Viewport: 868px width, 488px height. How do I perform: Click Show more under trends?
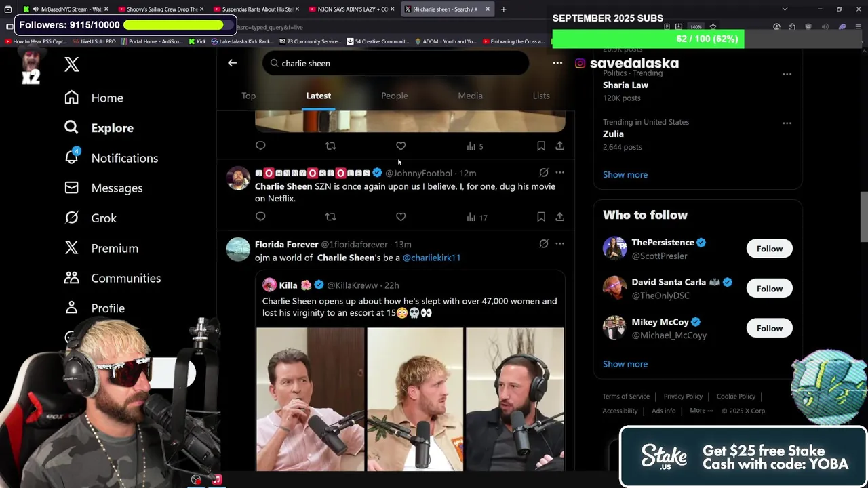point(625,175)
